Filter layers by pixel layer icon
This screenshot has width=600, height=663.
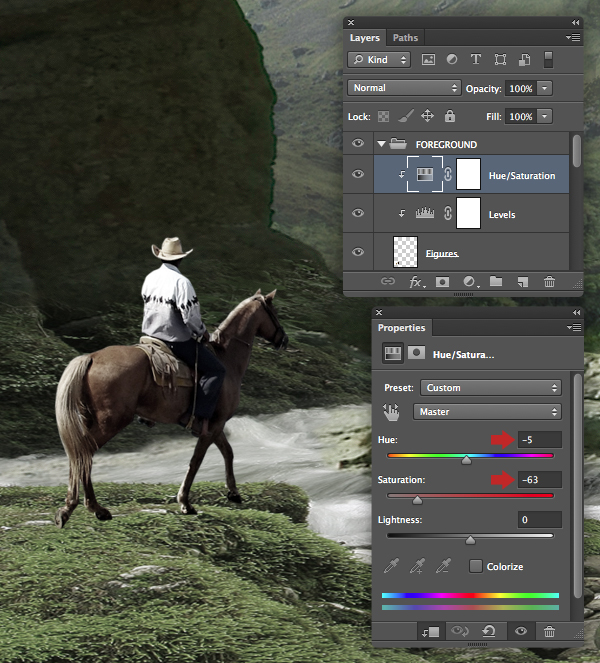point(428,60)
